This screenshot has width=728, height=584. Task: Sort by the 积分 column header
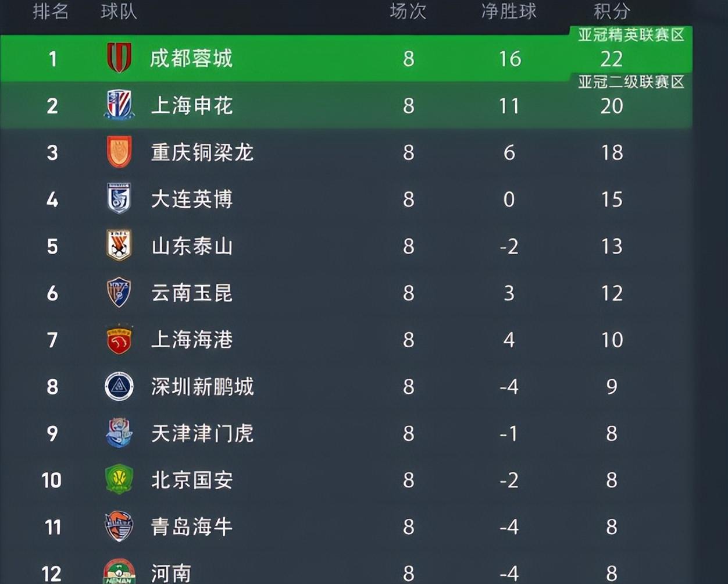612,11
